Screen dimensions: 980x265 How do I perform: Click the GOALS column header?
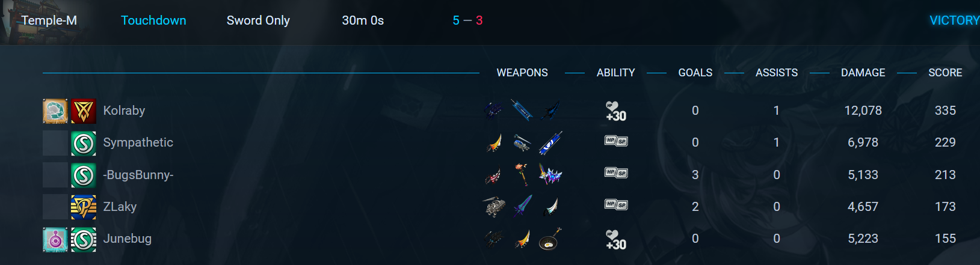(x=695, y=73)
